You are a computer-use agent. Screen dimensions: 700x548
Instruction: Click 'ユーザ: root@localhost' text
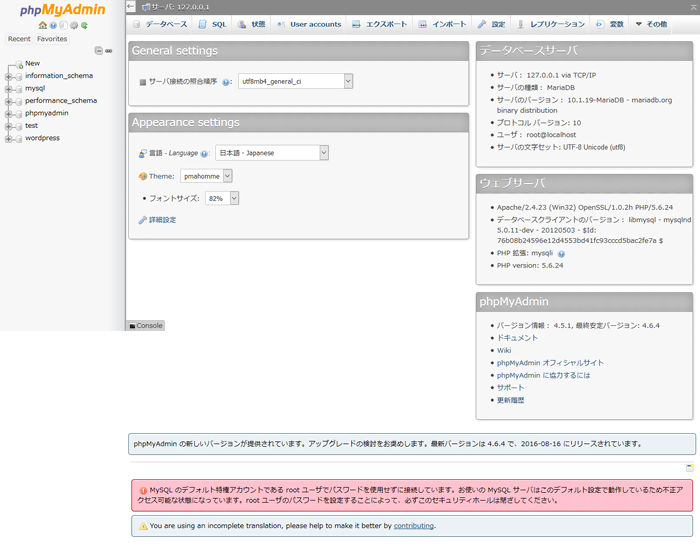tap(536, 135)
